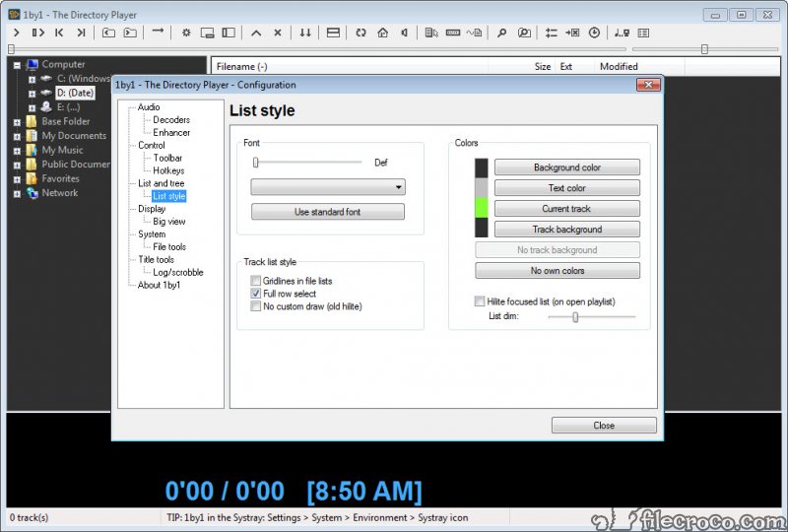The height and width of the screenshot is (532, 788).
Task: Click the double down-arrows icon
Action: pyautogui.click(x=305, y=33)
